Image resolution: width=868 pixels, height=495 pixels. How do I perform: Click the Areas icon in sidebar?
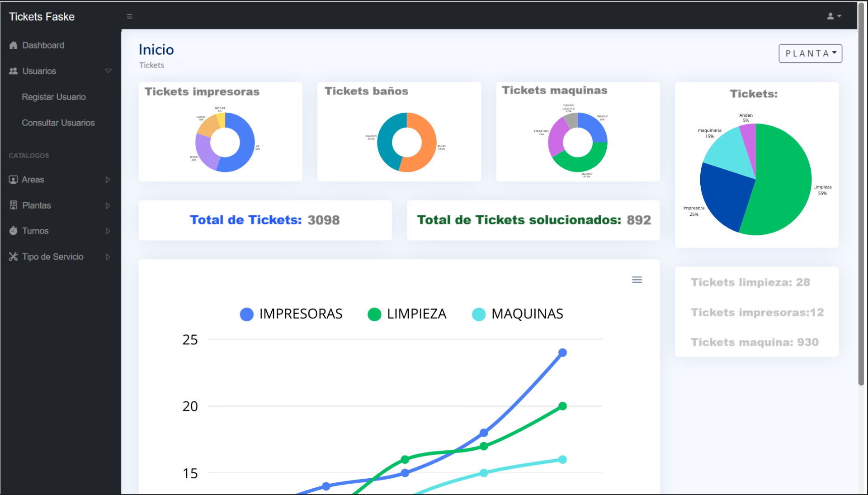tap(13, 180)
